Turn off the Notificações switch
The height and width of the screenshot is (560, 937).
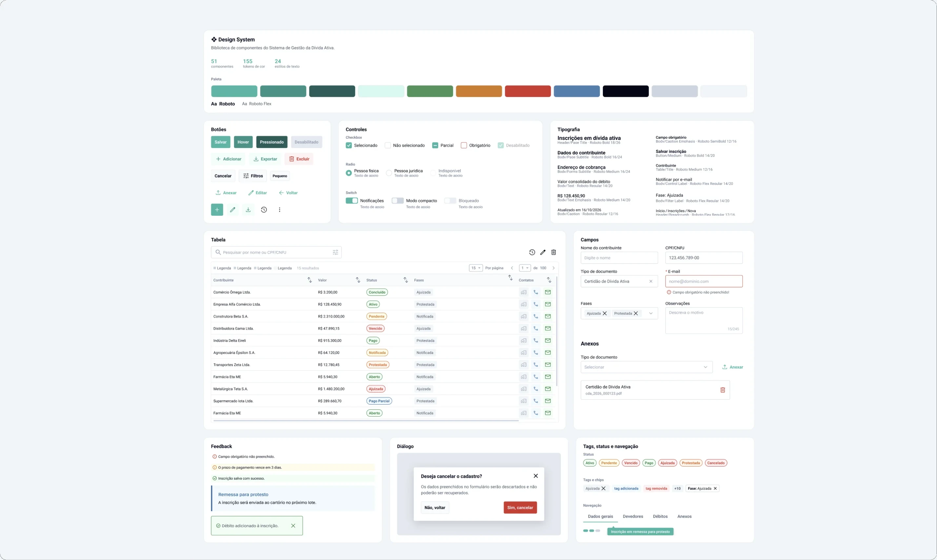tap(351, 201)
